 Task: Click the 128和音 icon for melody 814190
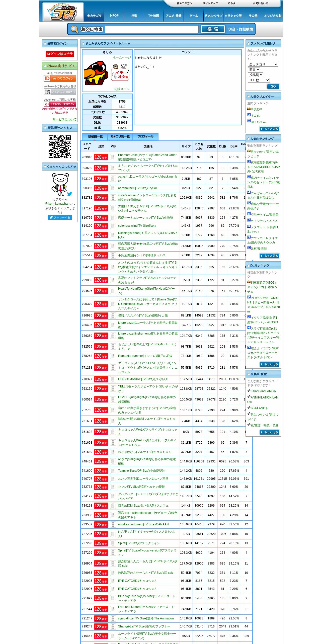[x=101, y=226]
